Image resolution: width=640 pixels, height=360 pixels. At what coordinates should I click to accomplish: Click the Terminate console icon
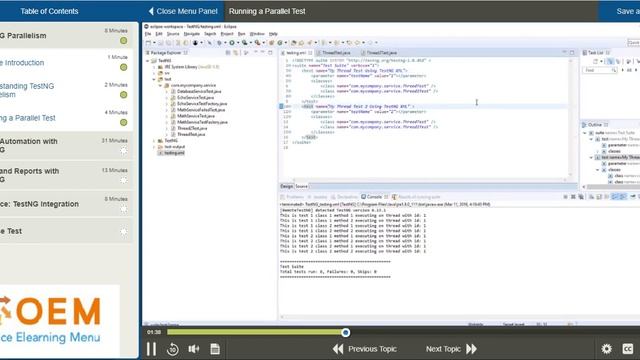pos(566,197)
